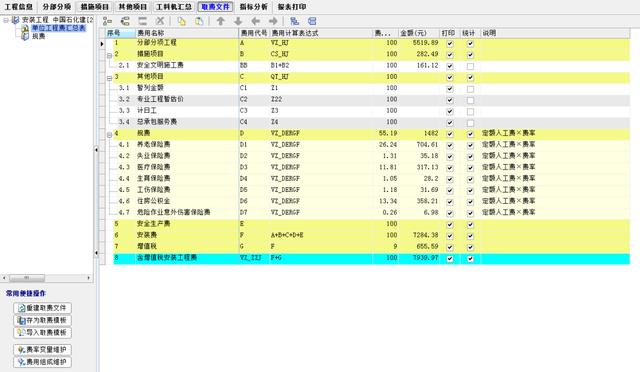Image resolution: width=640 pixels, height=372 pixels.
Task: Click the left arrow toolbar icon
Action: [x=256, y=21]
